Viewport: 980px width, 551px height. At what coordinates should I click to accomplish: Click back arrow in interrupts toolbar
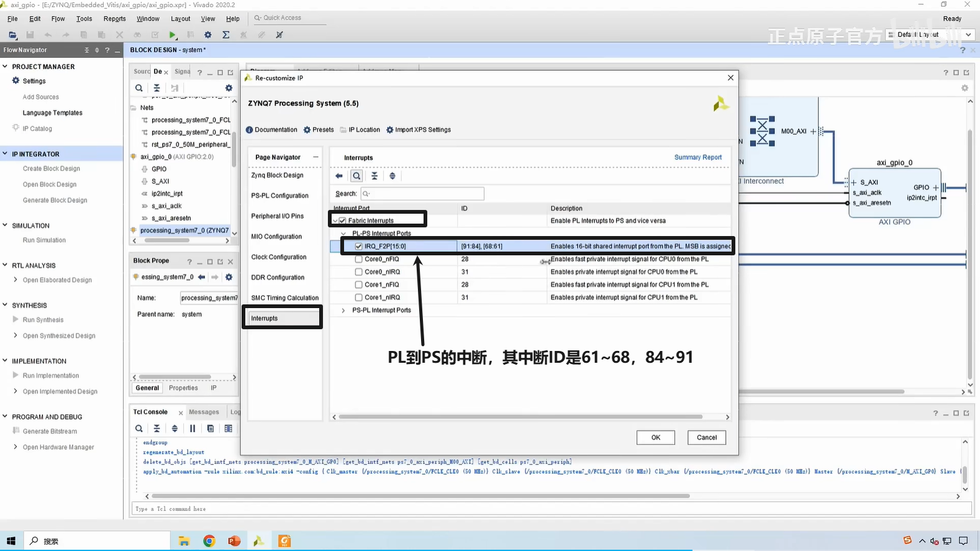click(339, 176)
